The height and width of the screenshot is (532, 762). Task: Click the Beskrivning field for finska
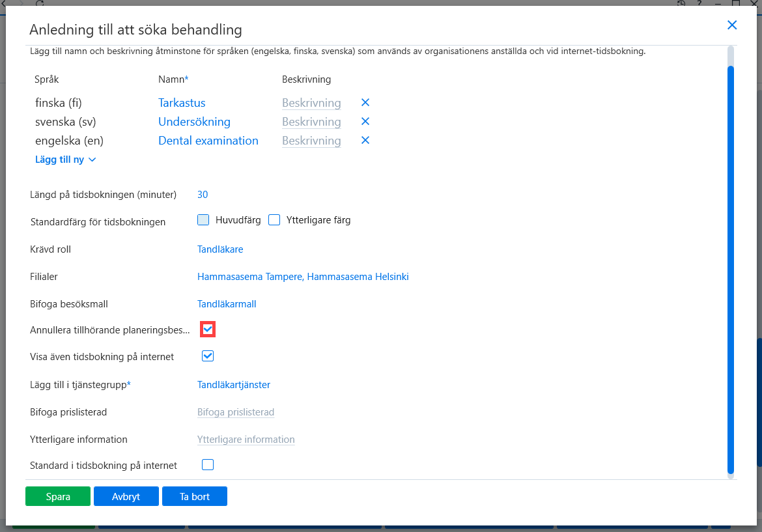click(311, 103)
